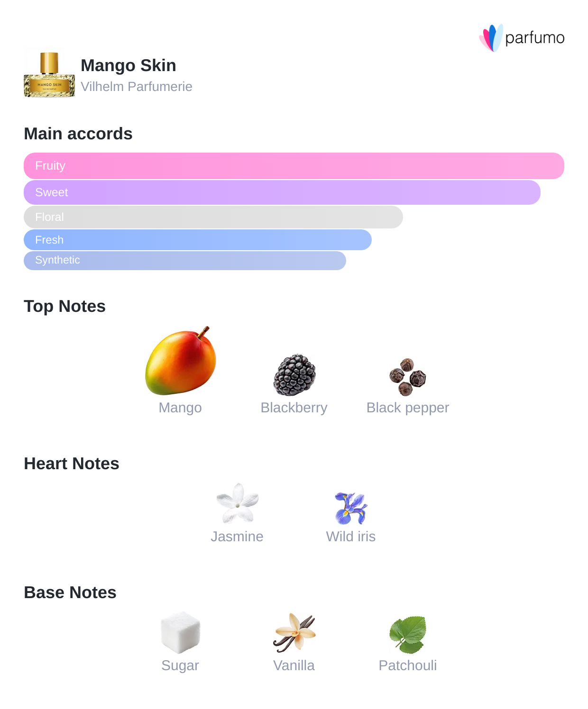Click the Wild iris text label
The image size is (588, 709).
pyautogui.click(x=351, y=536)
